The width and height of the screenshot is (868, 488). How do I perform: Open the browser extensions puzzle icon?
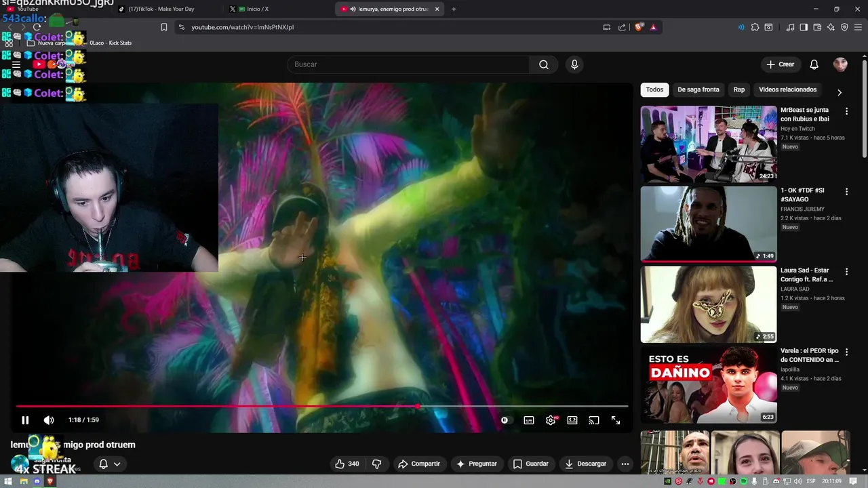coord(755,27)
